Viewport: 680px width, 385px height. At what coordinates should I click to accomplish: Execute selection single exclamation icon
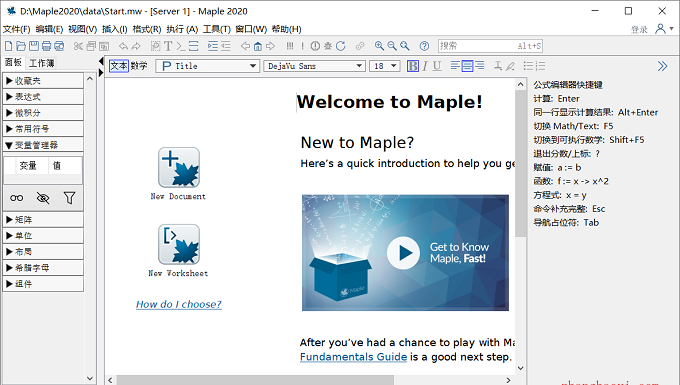point(302,46)
